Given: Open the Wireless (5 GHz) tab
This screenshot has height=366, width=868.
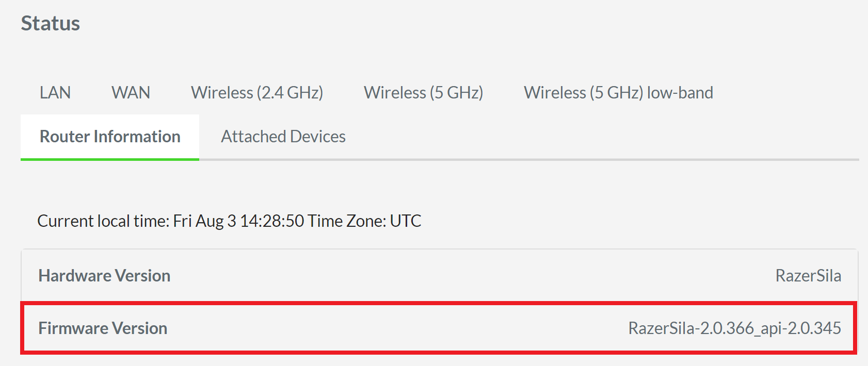Looking at the screenshot, I should [x=423, y=93].
